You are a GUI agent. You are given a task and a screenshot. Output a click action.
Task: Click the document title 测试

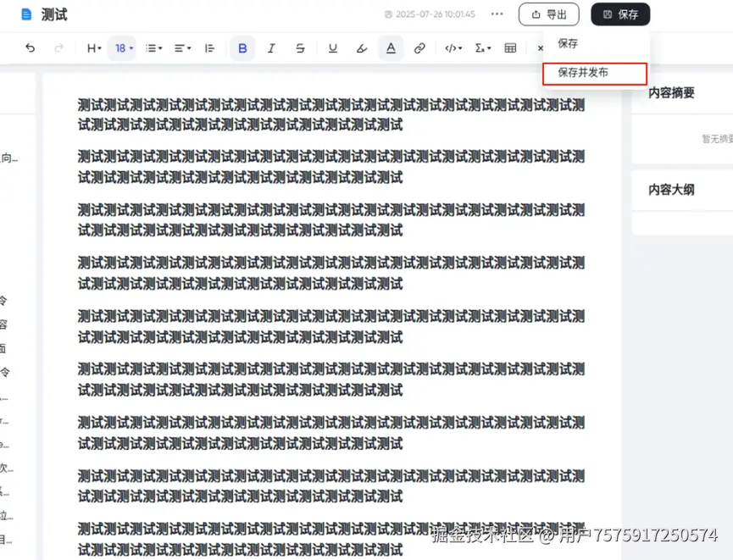click(54, 14)
